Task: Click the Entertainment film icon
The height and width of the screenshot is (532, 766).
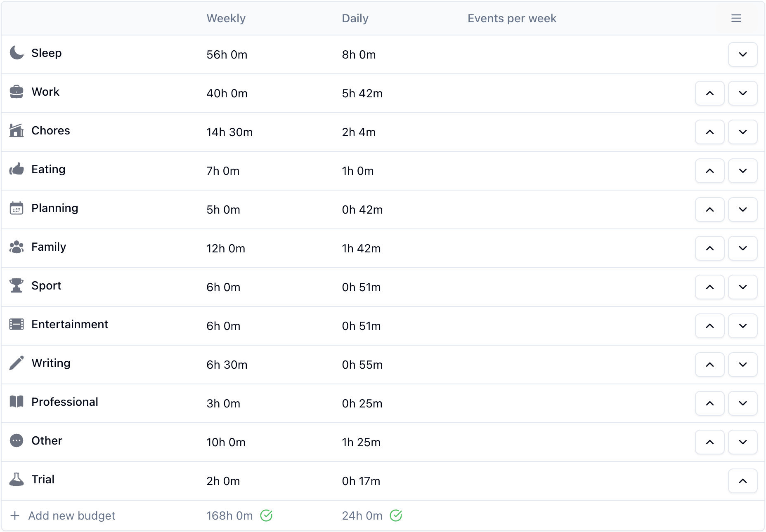Action: [x=16, y=325]
